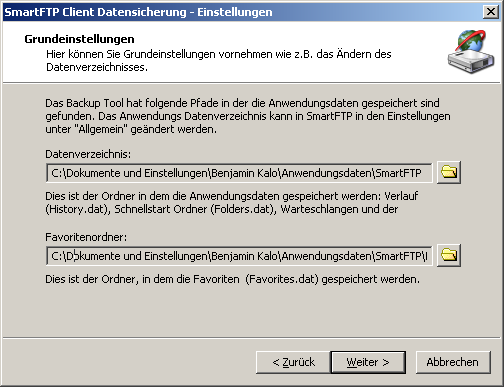Select the Datenverzeichnis: label
Screen dimensions: 504x387
[88, 154]
